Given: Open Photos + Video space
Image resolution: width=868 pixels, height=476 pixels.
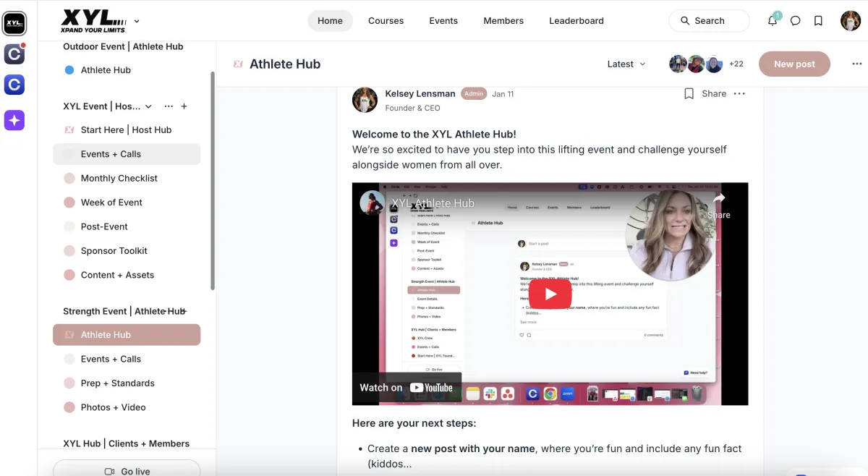Looking at the screenshot, I should (127, 407).
